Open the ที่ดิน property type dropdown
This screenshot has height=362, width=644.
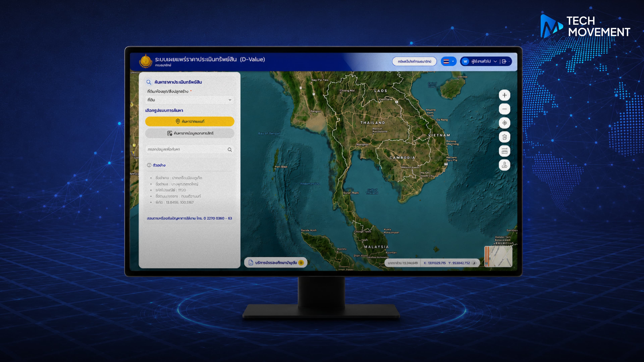click(190, 100)
